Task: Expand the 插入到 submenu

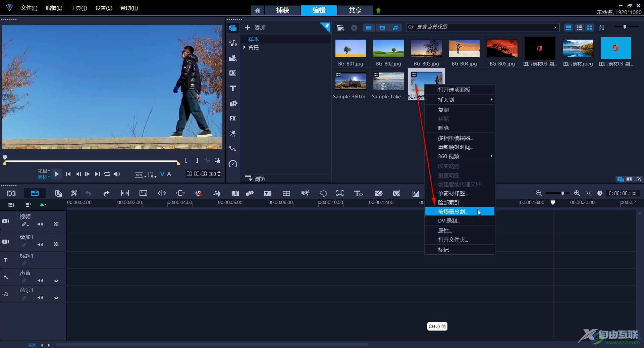Action: pyautogui.click(x=460, y=100)
